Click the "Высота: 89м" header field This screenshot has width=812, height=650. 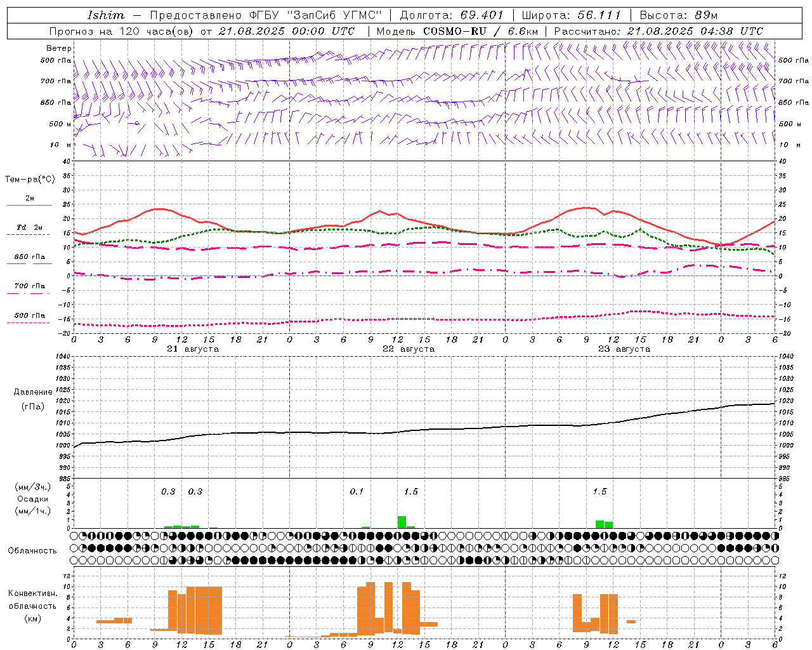pos(679,15)
